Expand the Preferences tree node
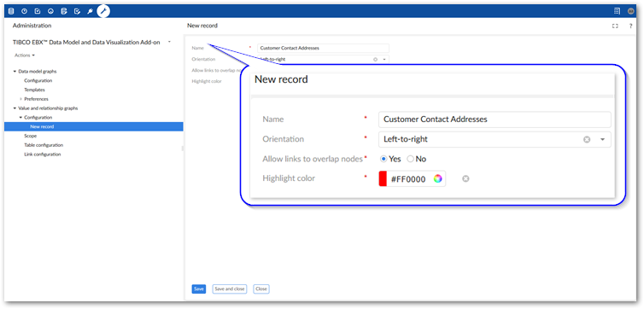 [x=21, y=99]
